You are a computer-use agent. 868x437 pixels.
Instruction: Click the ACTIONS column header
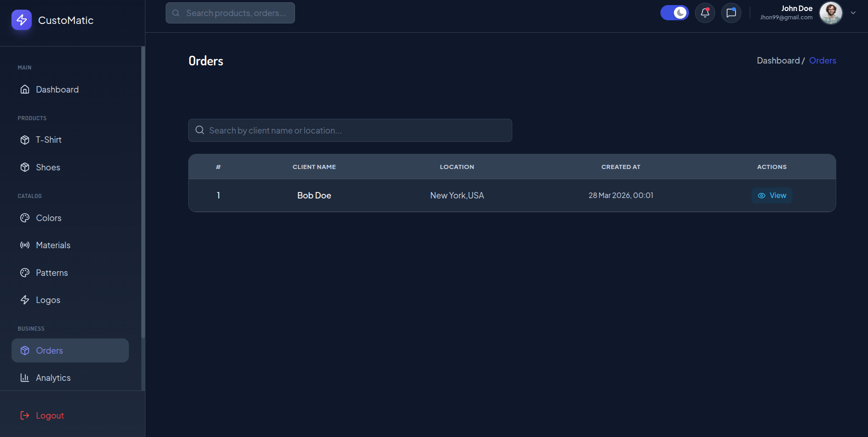772,167
